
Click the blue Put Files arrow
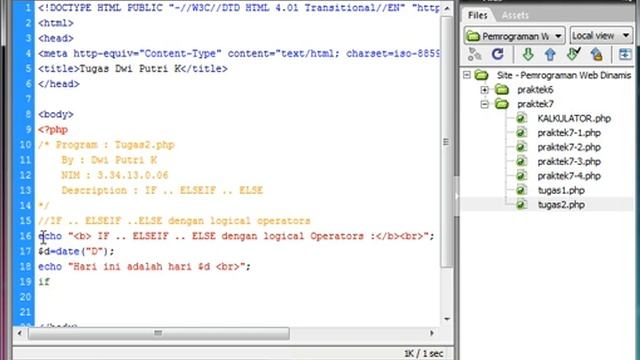[550, 54]
